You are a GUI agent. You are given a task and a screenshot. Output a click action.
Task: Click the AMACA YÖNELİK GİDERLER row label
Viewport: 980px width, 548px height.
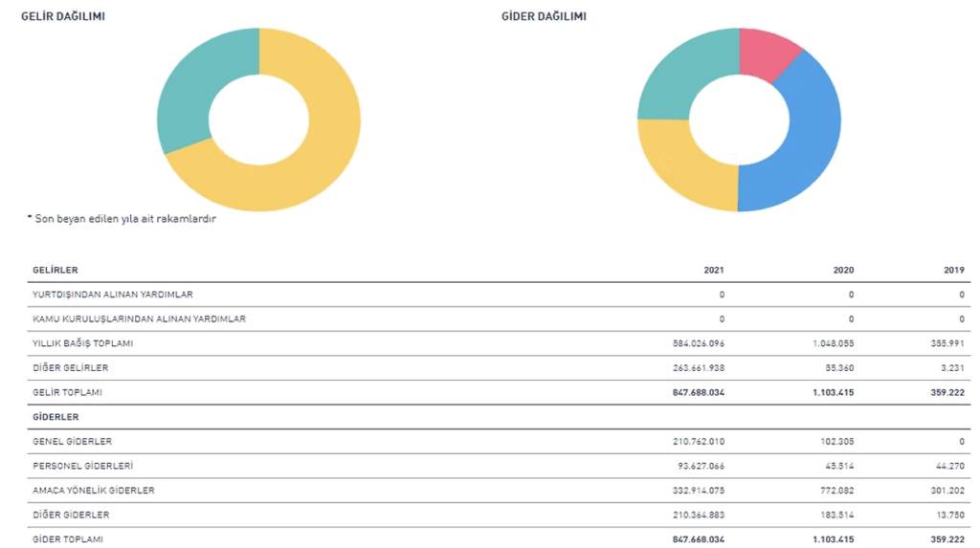tap(93, 491)
